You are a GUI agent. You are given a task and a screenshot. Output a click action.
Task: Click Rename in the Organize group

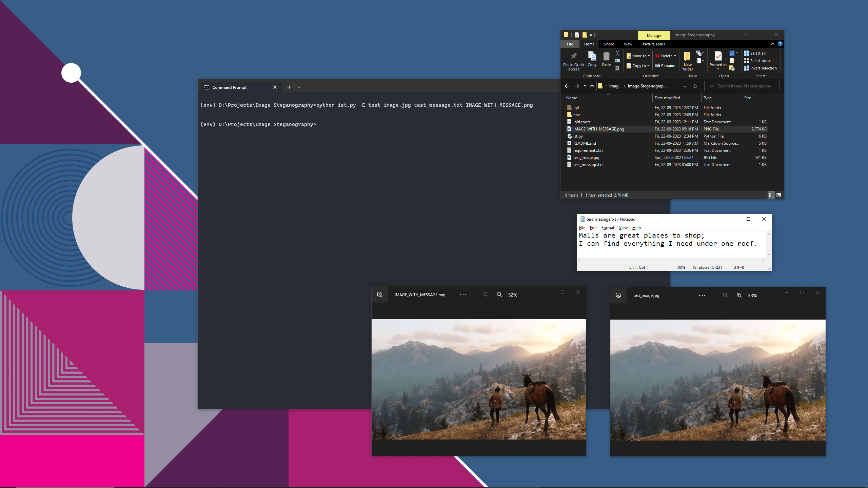(665, 66)
